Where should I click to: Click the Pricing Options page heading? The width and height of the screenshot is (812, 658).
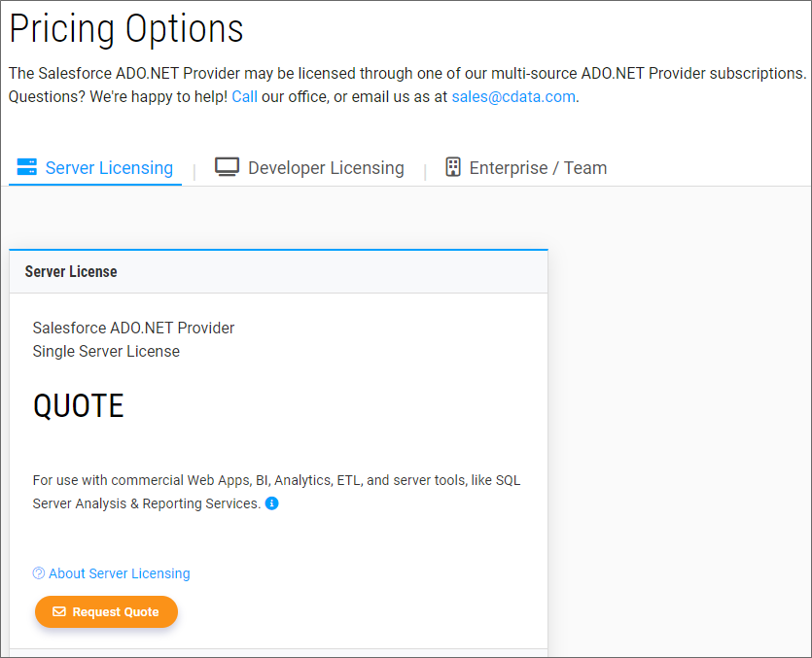click(x=126, y=29)
